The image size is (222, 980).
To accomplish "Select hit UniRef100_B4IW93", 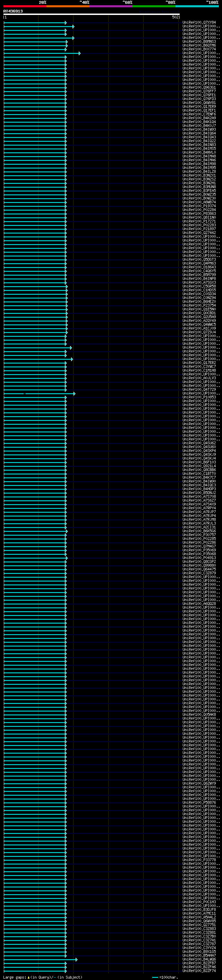I will [x=199, y=130].
